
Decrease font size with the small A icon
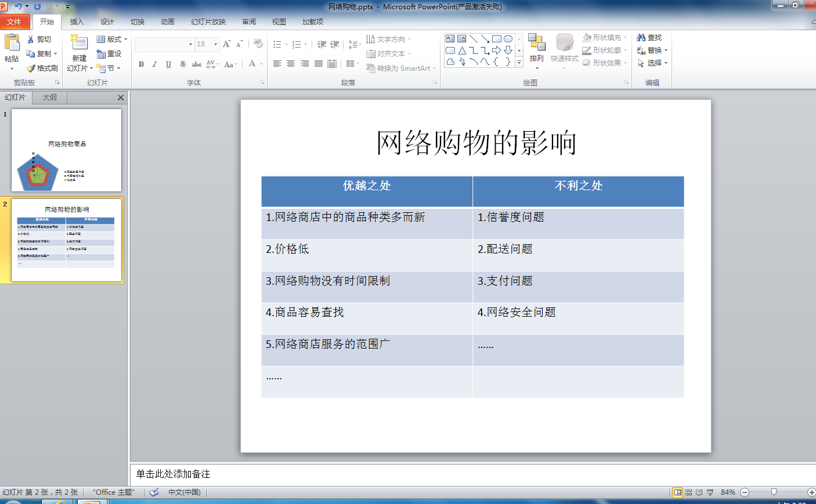(239, 44)
